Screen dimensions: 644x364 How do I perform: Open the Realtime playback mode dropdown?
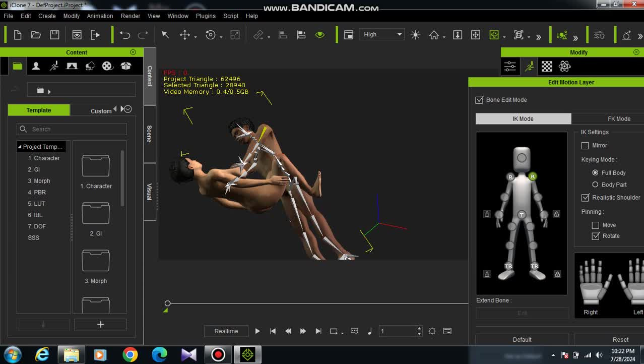click(226, 331)
